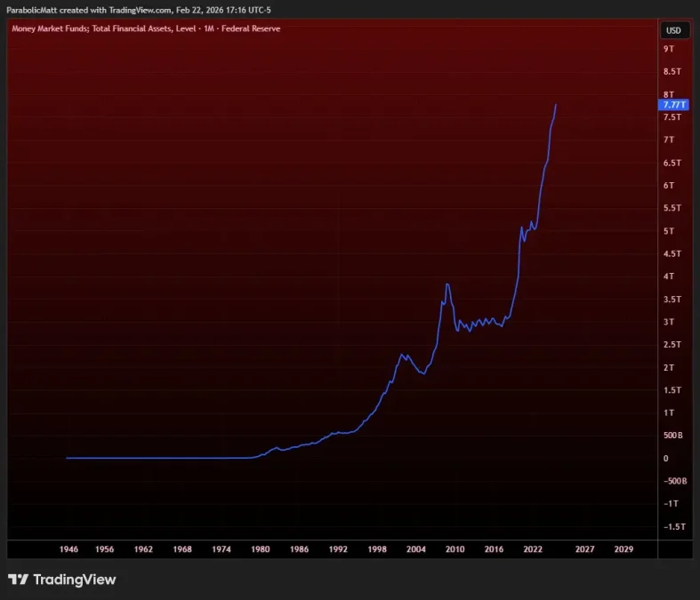Select 2022 on the time axis
The height and width of the screenshot is (600, 700).
tap(532, 550)
